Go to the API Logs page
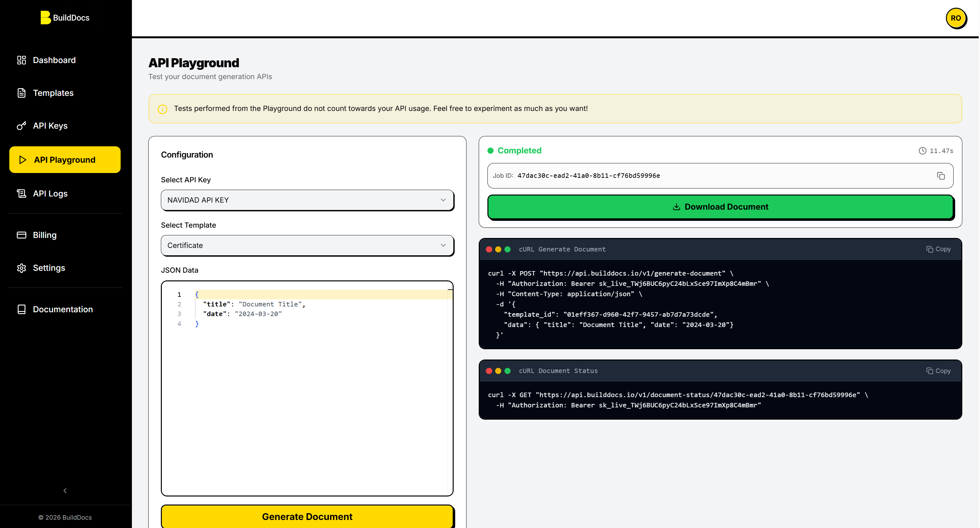 pyautogui.click(x=50, y=194)
